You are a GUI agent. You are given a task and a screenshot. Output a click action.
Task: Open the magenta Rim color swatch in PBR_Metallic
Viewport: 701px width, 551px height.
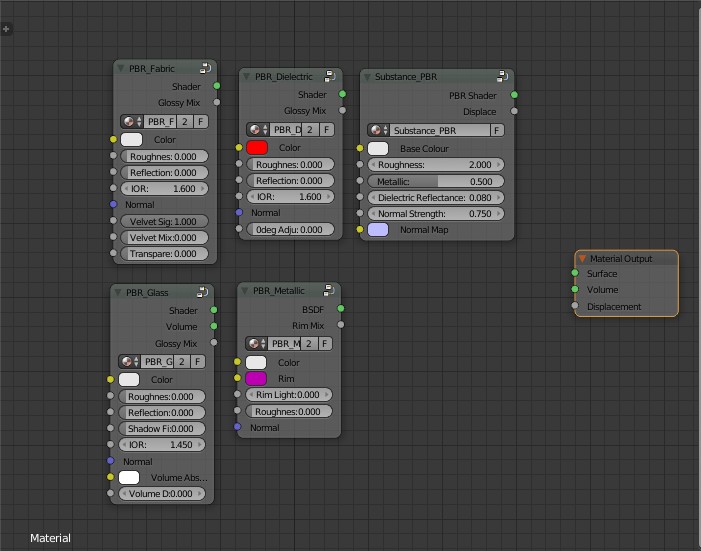click(256, 379)
